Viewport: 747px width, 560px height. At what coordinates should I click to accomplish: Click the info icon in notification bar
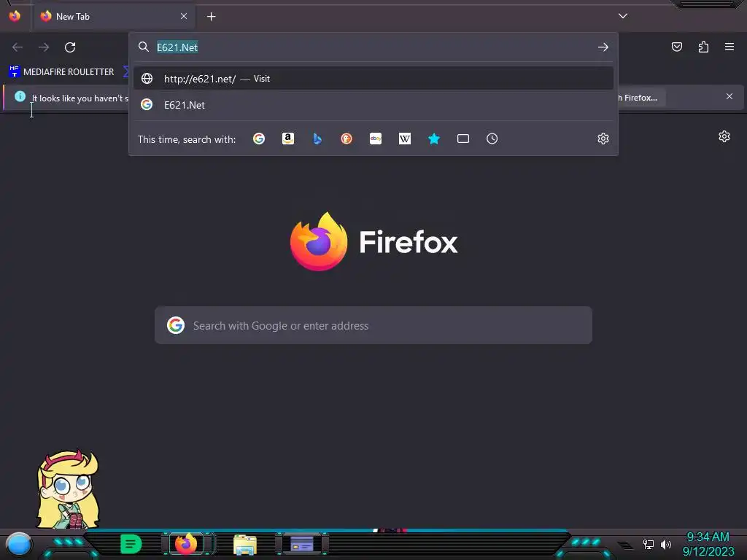(x=20, y=96)
